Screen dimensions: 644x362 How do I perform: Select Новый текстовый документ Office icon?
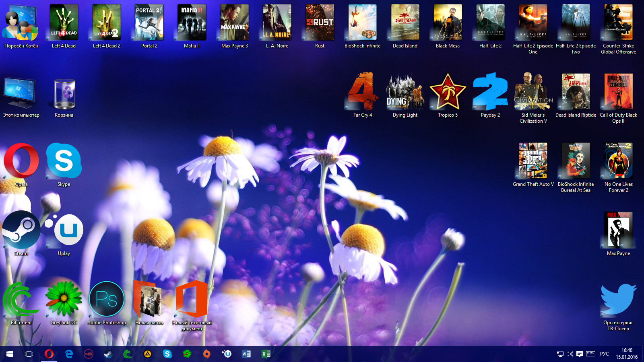click(x=192, y=299)
